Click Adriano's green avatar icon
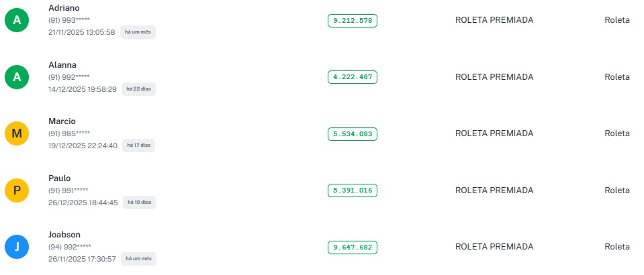The height and width of the screenshot is (275, 644). (17, 21)
